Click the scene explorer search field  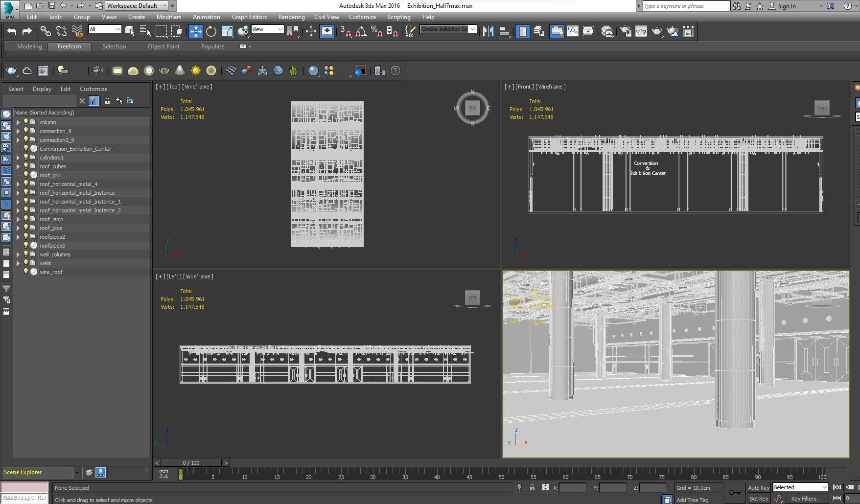(39, 101)
